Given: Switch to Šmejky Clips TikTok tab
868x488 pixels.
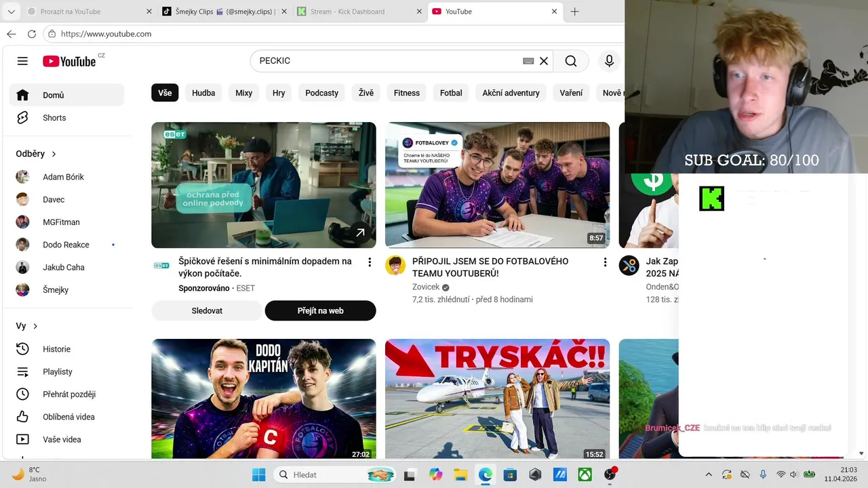Looking at the screenshot, I should 224,12.
